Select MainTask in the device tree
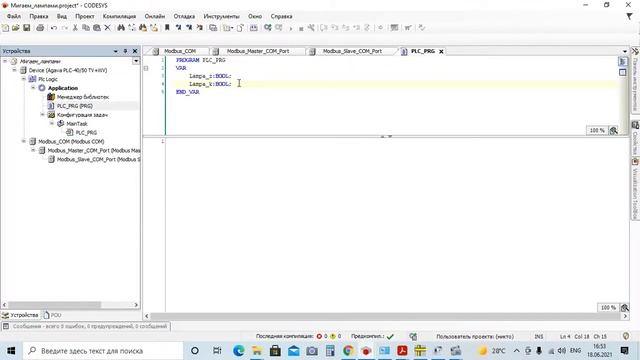640x360 pixels. [x=76, y=124]
